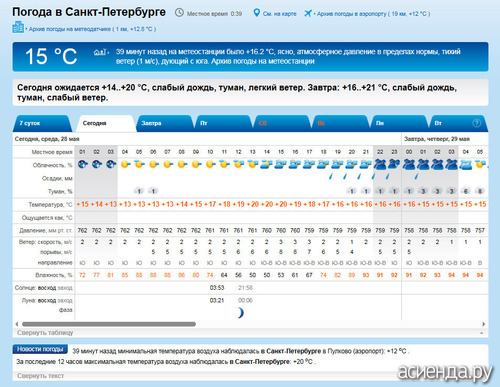The image size is (500, 387).
Task: Click the crescent moon phase icon
Action: tap(240, 313)
